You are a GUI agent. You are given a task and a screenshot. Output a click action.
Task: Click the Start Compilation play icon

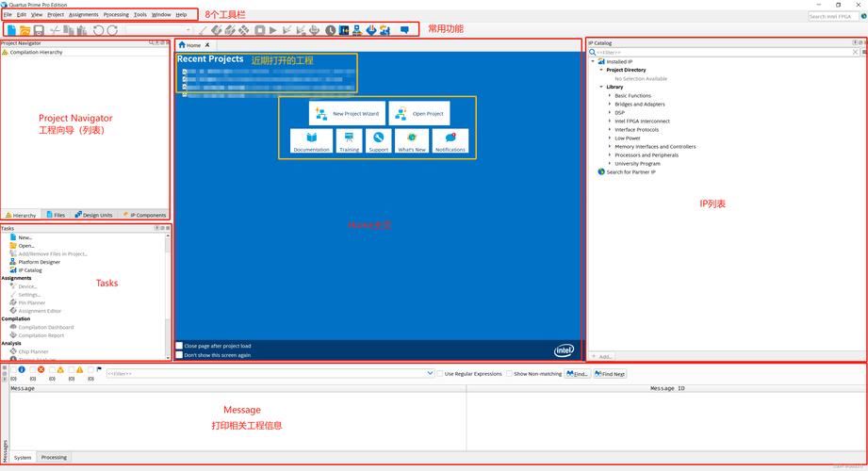pyautogui.click(x=273, y=30)
